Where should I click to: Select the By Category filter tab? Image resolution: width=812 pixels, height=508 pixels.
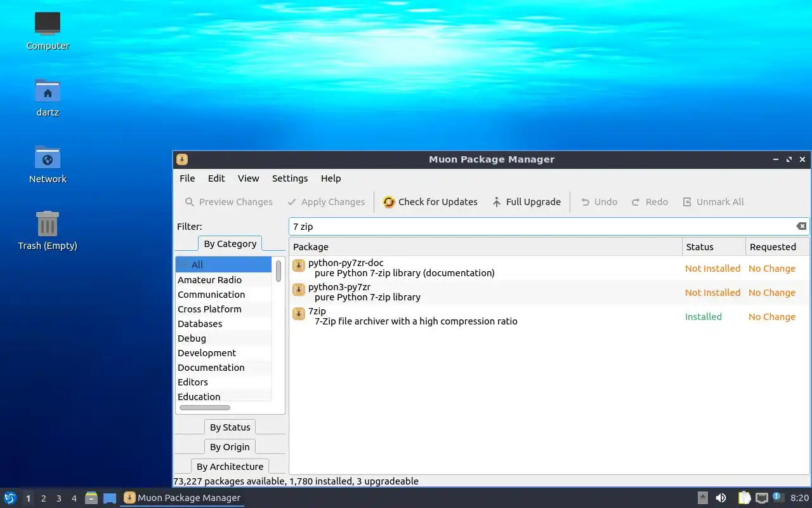pyautogui.click(x=230, y=244)
